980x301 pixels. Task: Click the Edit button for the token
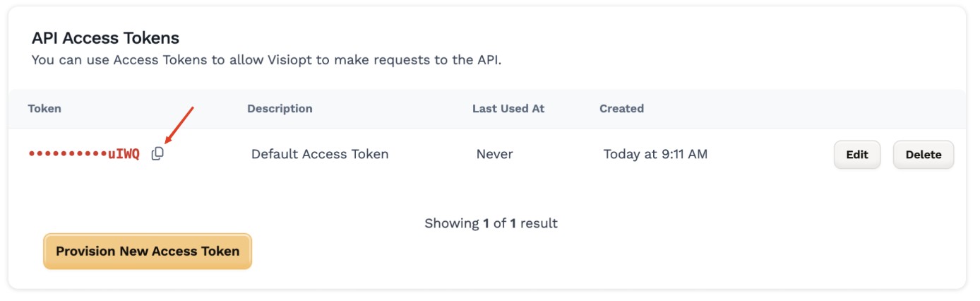point(857,155)
